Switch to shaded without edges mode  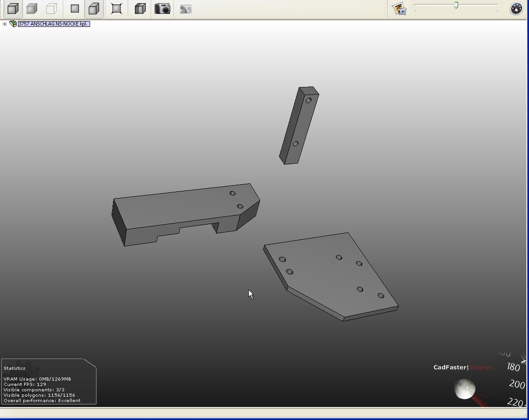tap(32, 9)
